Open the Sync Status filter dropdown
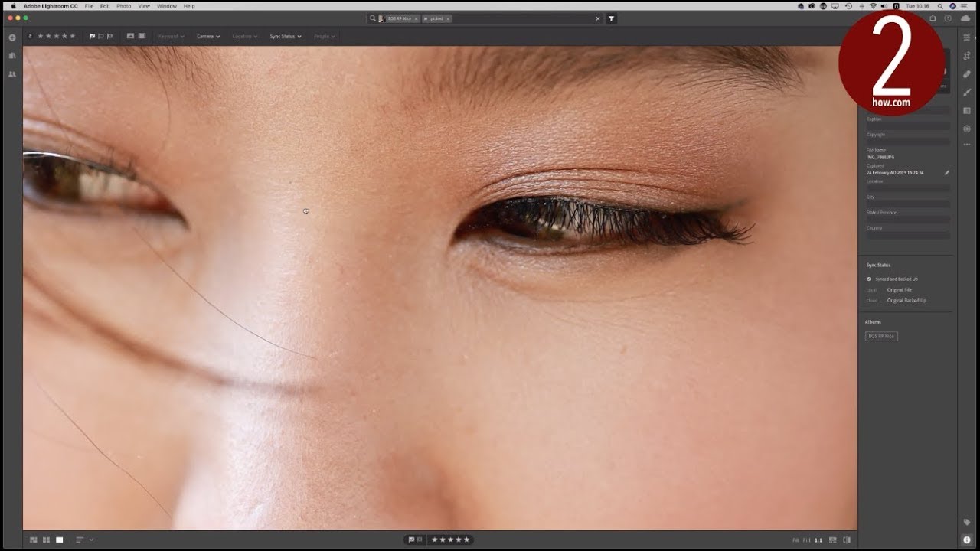980x551 pixels. click(x=286, y=36)
